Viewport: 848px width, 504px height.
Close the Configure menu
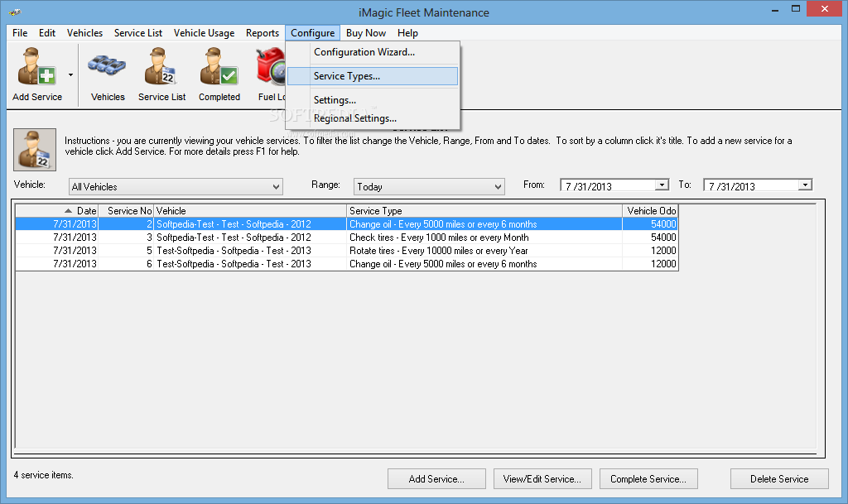coord(312,33)
